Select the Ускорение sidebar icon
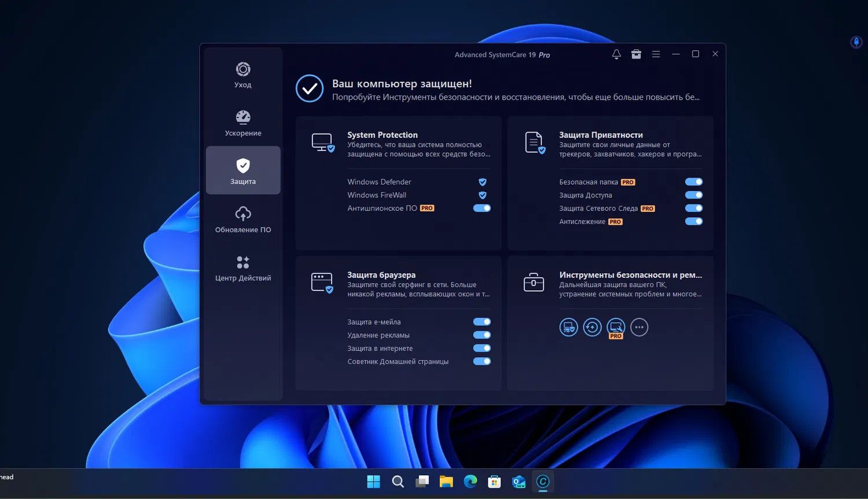This screenshot has width=868, height=499. (242, 122)
